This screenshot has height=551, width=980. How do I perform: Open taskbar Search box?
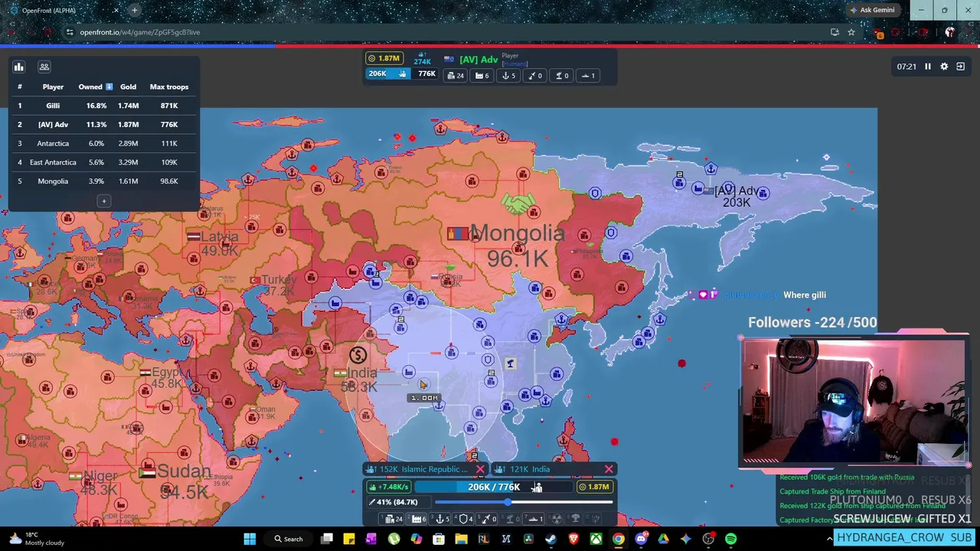289,539
